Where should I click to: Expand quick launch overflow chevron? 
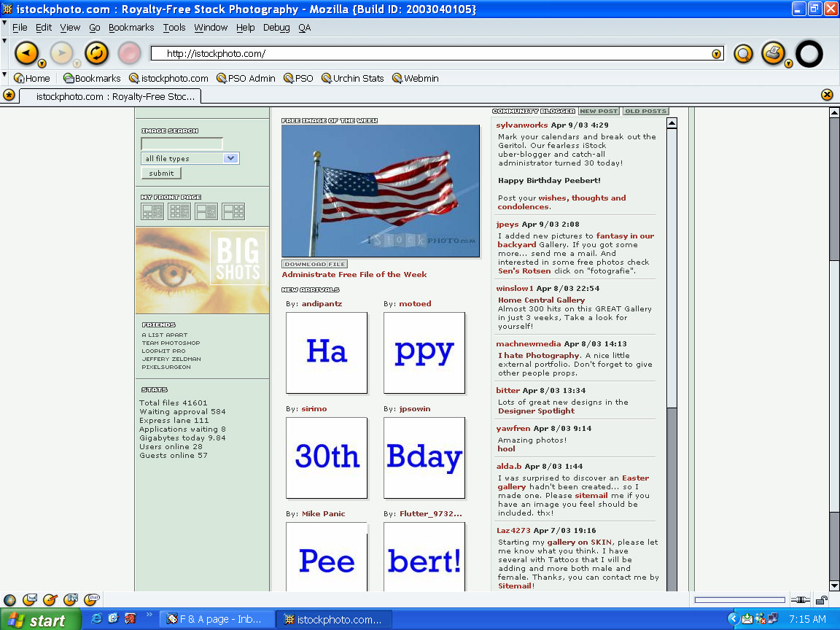click(149, 615)
